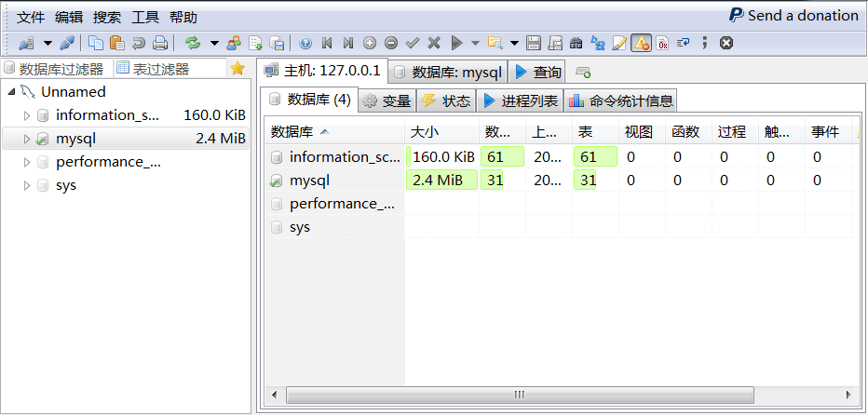Open the session manager dropdown arrow
The width and height of the screenshot is (868, 415).
[x=48, y=43]
